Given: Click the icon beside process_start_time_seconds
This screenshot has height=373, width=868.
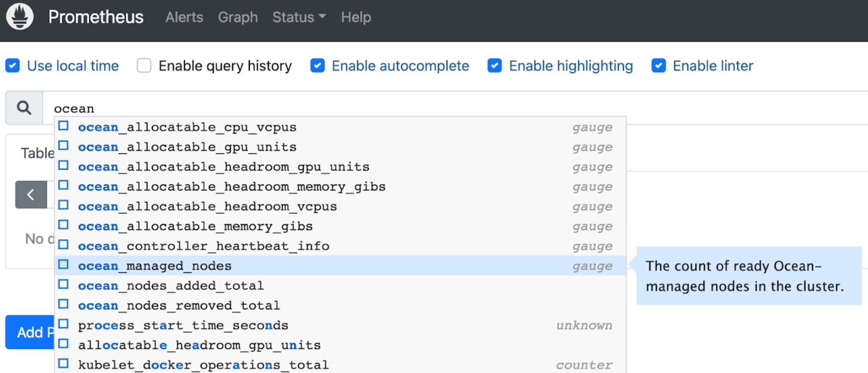Looking at the screenshot, I should click(x=64, y=324).
